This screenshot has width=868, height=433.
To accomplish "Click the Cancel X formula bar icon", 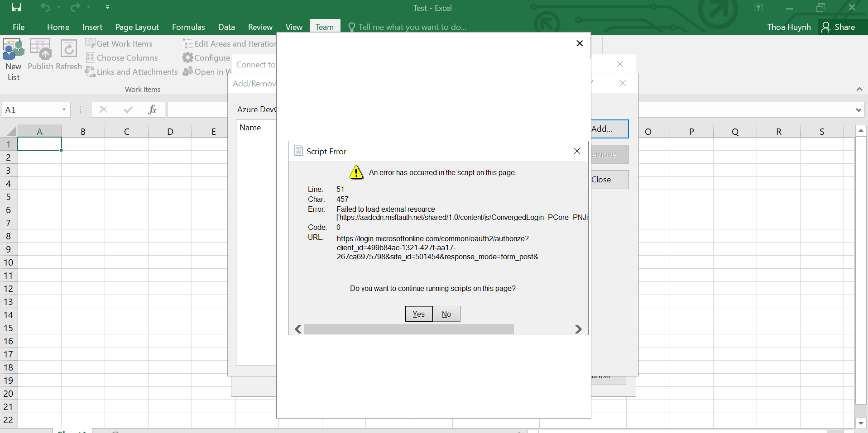I will point(103,109).
